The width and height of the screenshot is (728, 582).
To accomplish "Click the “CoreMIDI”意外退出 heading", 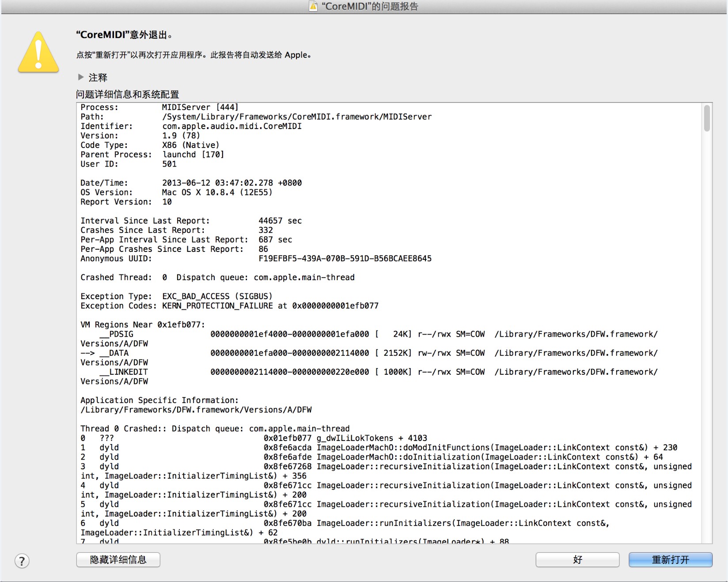I will pyautogui.click(x=124, y=35).
